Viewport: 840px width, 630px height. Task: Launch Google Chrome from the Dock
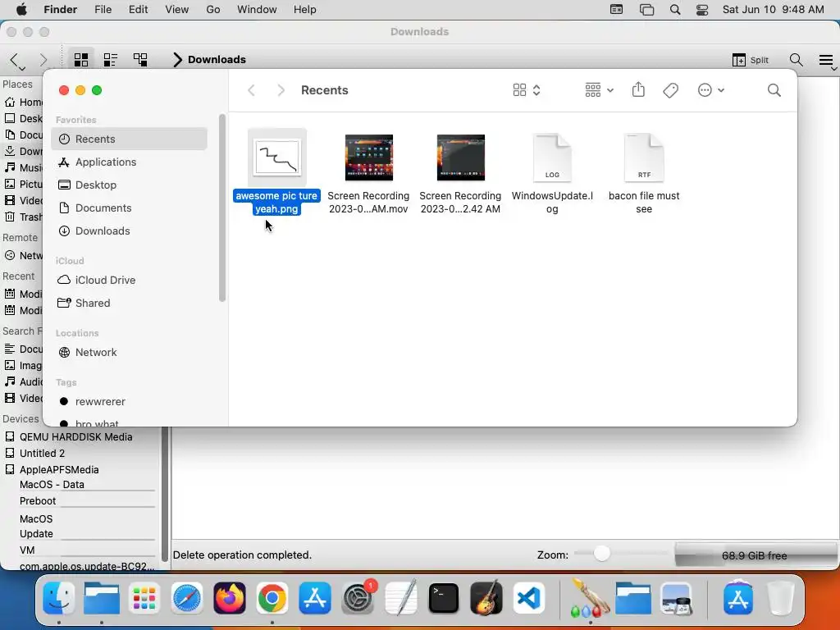pyautogui.click(x=272, y=598)
